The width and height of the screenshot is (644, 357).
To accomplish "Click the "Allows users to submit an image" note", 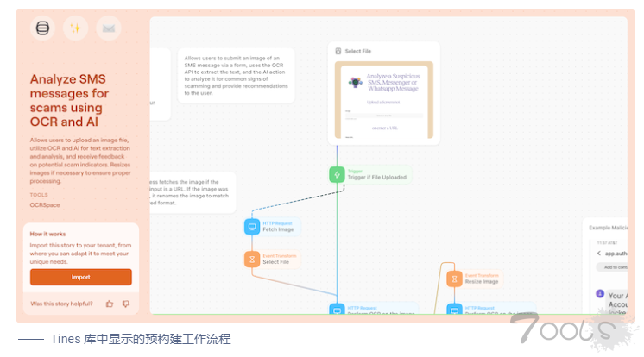I will point(237,76).
